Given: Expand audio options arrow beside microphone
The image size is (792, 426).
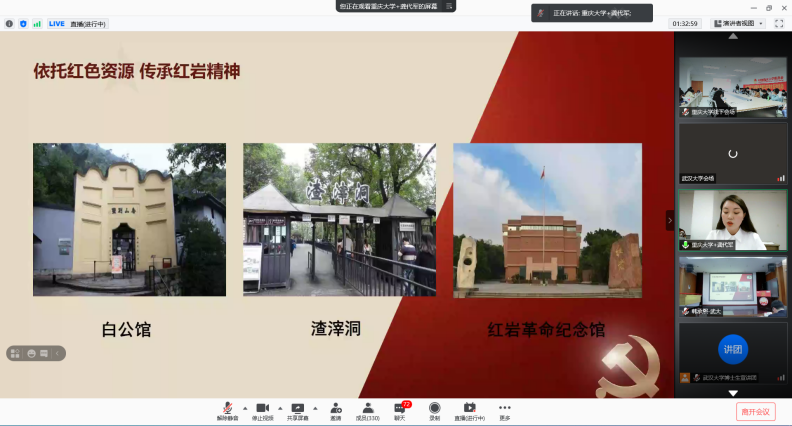Looking at the screenshot, I should [x=245, y=408].
